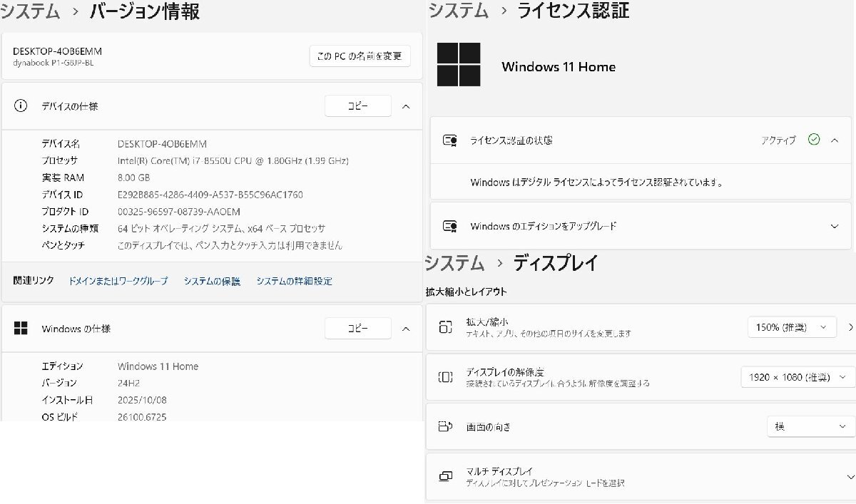Click バージョン情報 in the breadcrumb
Image resolution: width=856 pixels, height=504 pixels.
pos(143,12)
